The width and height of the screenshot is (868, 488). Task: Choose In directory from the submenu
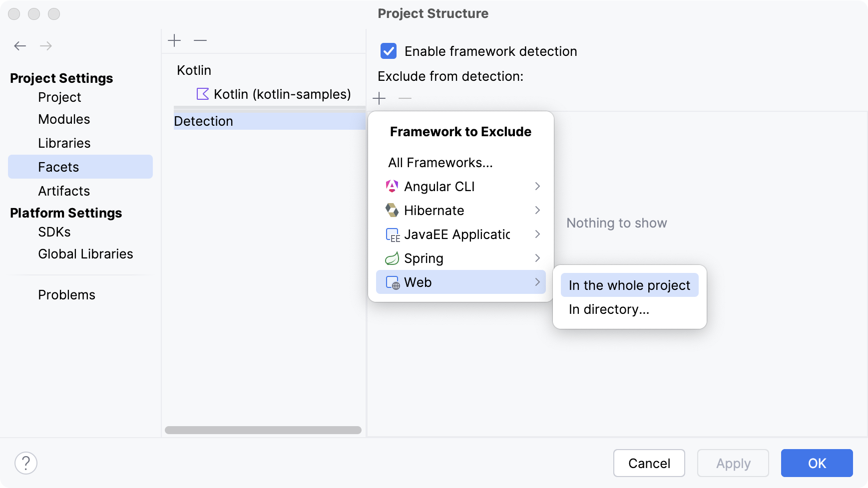609,309
